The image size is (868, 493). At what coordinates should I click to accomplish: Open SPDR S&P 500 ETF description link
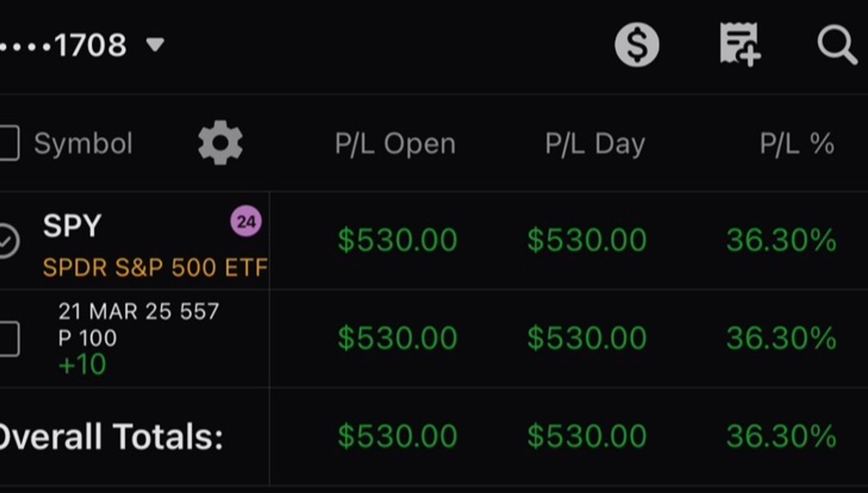click(155, 267)
